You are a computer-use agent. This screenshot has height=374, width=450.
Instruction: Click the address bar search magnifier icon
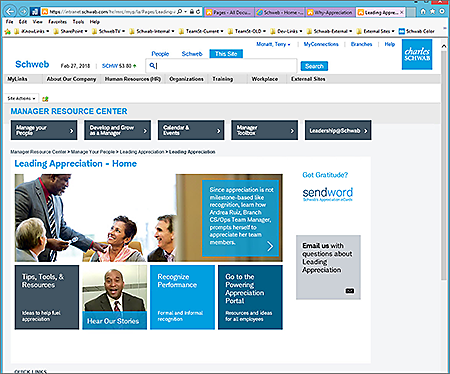coord(180,12)
